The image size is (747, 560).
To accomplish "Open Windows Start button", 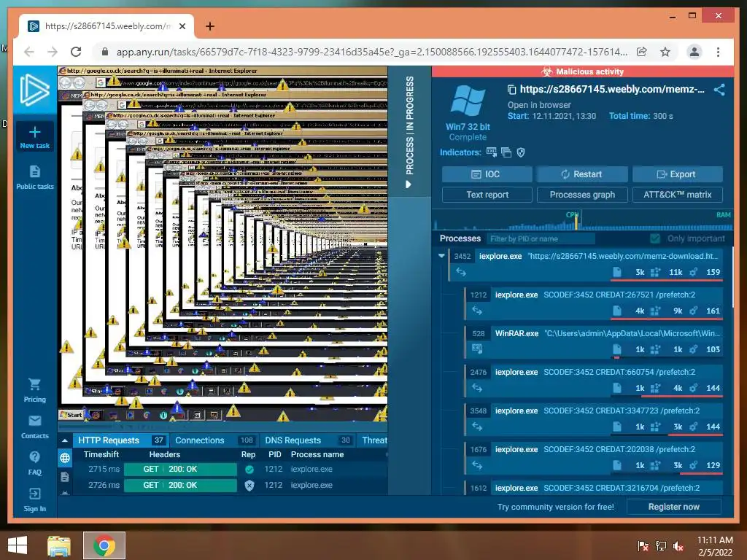I will [18, 545].
